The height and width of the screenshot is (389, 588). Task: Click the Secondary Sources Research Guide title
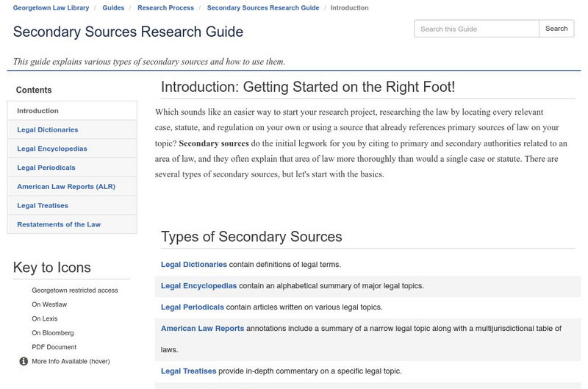[128, 32]
